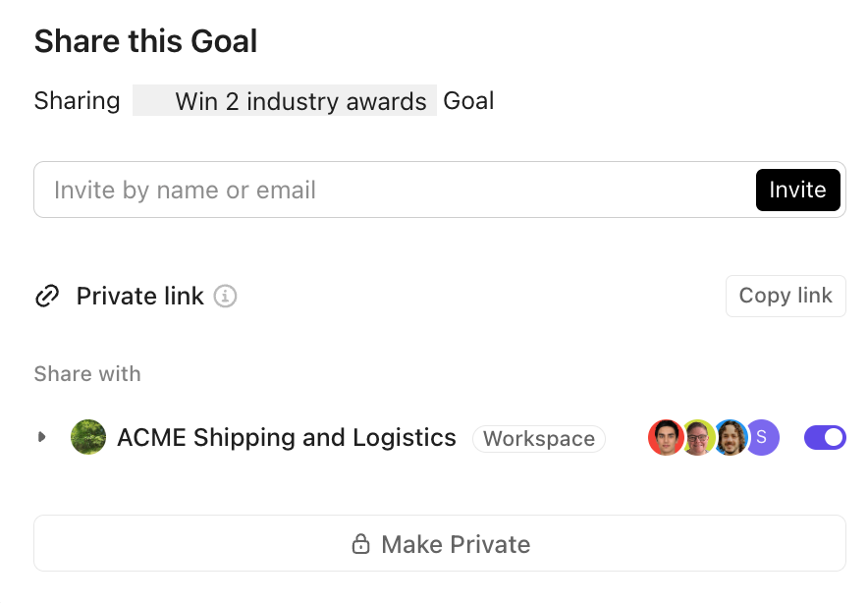Click the chain link icon beside Private link
Image resolution: width=868 pixels, height=603 pixels.
coord(46,296)
